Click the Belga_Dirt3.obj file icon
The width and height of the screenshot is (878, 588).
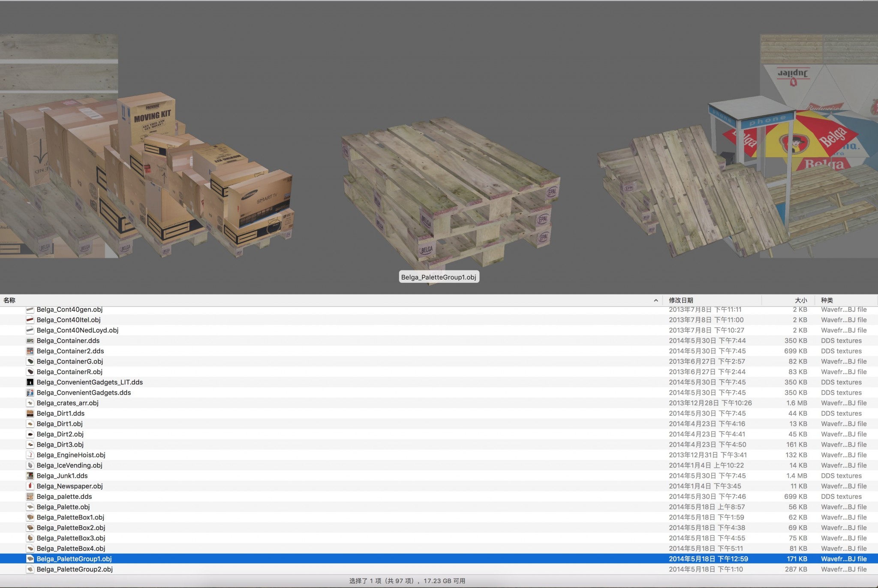coord(30,444)
